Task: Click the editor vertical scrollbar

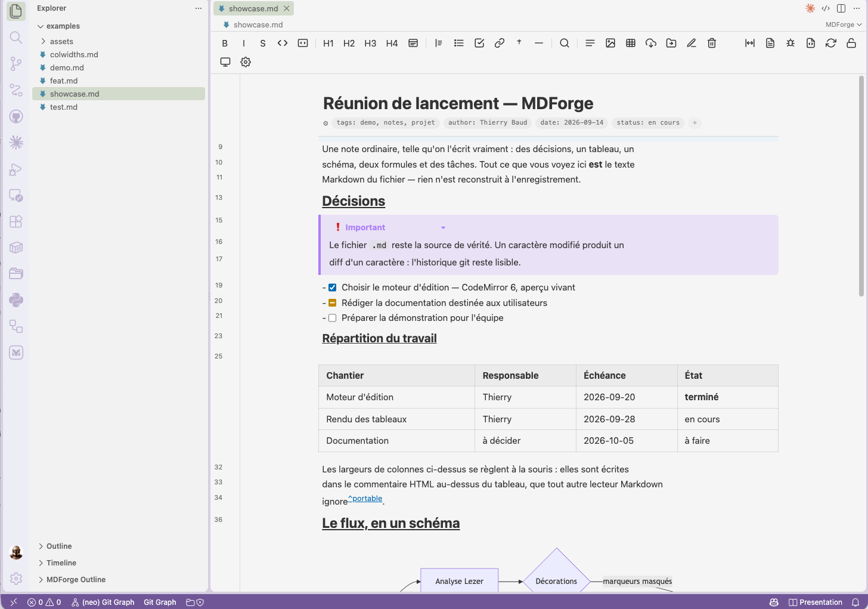Action: (861, 186)
